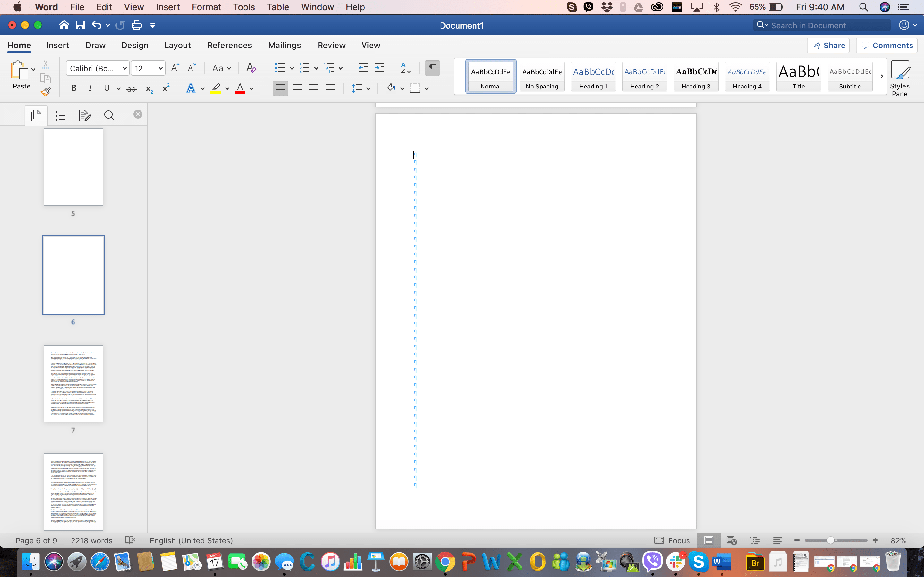Select page 5 thumbnail in the sidebar
Screen dimensions: 924x577
73,167
